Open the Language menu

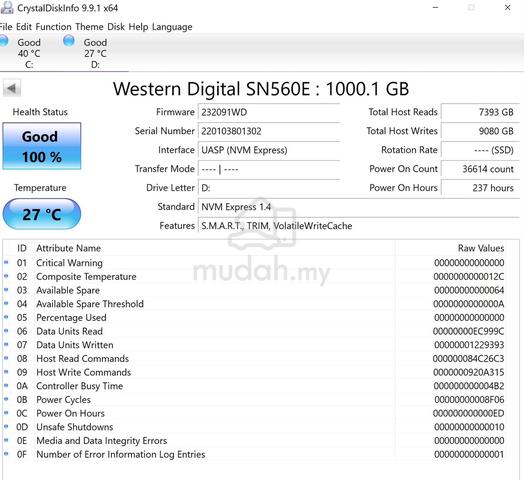point(172,27)
